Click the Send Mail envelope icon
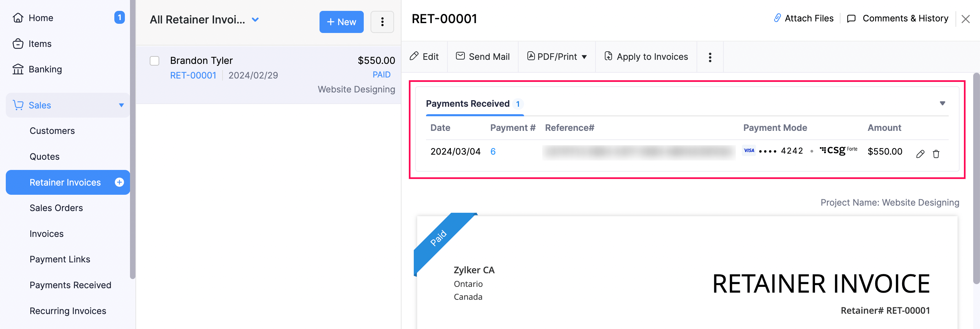This screenshot has width=980, height=329. coord(460,56)
